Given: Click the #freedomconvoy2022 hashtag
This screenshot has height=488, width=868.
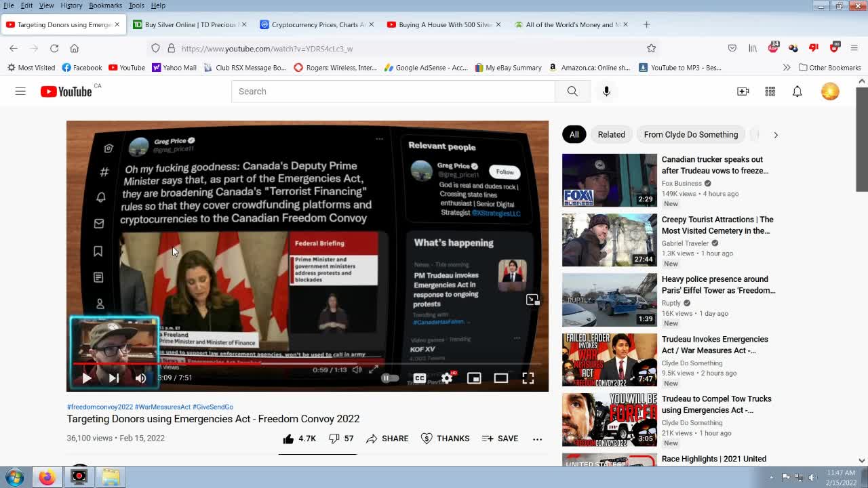Looking at the screenshot, I should pyautogui.click(x=100, y=407).
